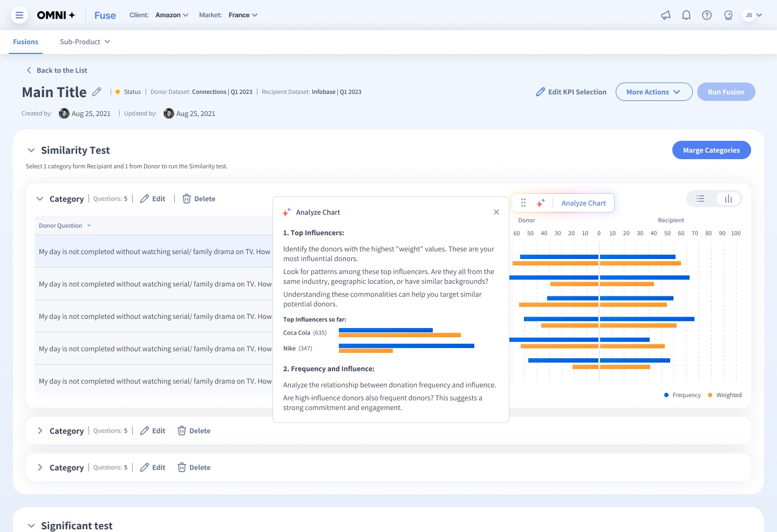Close the Analyze Chart panel
This screenshot has width=777, height=532.
(x=496, y=212)
